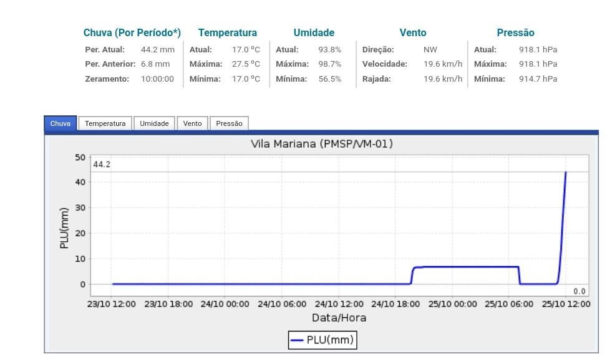The image size is (615, 364).
Task: Click the Temperatura summary heading
Action: coord(227,33)
